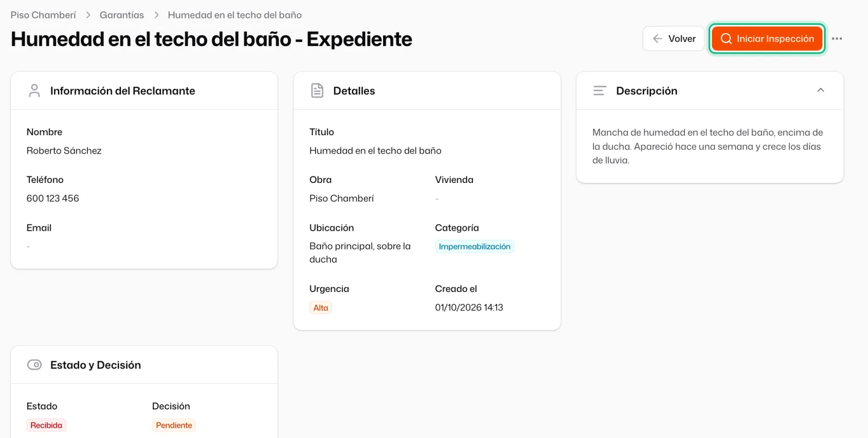Viewport: 868px width, 438px height.
Task: Go back using the Volver button
Action: [674, 39]
